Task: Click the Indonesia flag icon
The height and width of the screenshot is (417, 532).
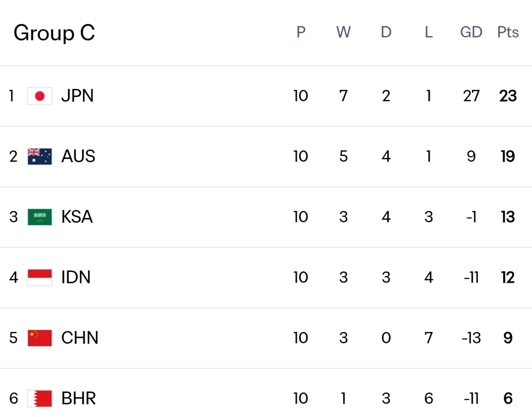Action: [x=40, y=278]
